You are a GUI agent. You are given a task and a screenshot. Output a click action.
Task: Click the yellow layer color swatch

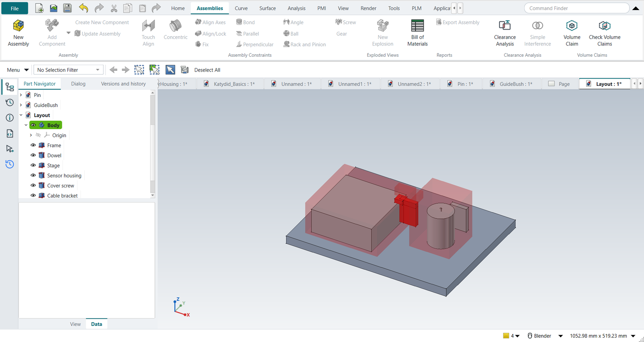(x=506, y=336)
